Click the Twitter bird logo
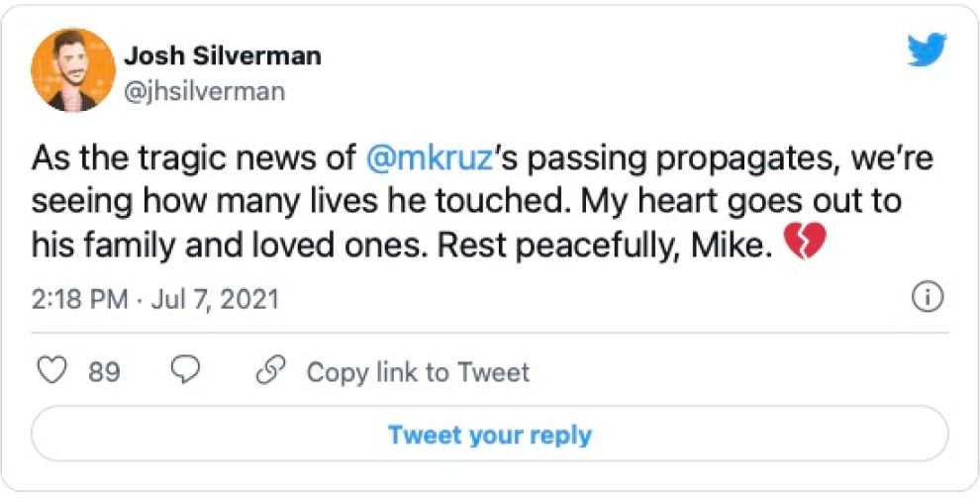 coord(927,50)
